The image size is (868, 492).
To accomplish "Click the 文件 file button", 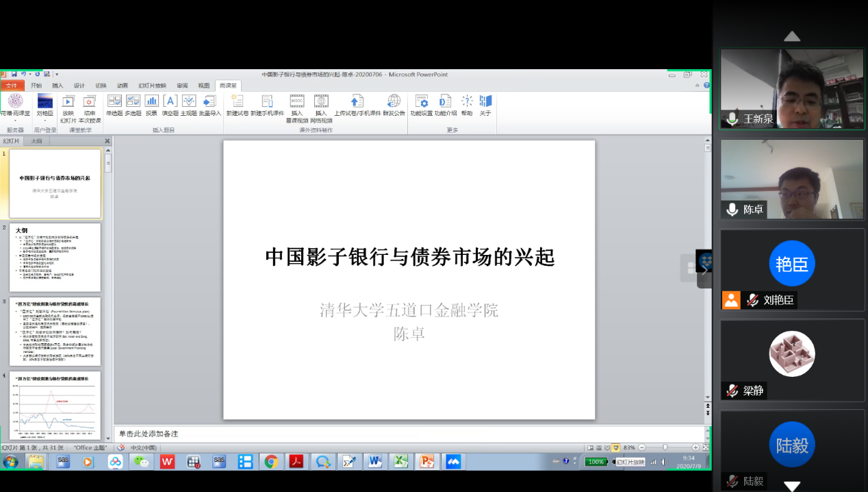I will (x=12, y=86).
